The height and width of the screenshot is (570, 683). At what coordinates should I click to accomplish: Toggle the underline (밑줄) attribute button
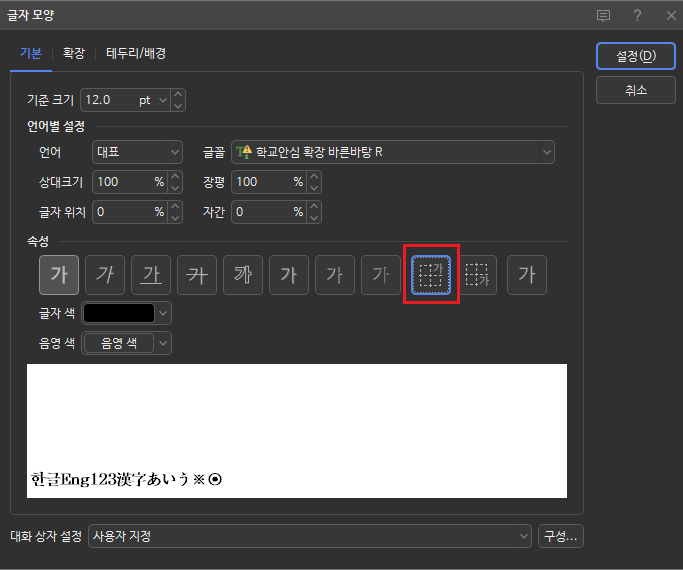point(151,275)
